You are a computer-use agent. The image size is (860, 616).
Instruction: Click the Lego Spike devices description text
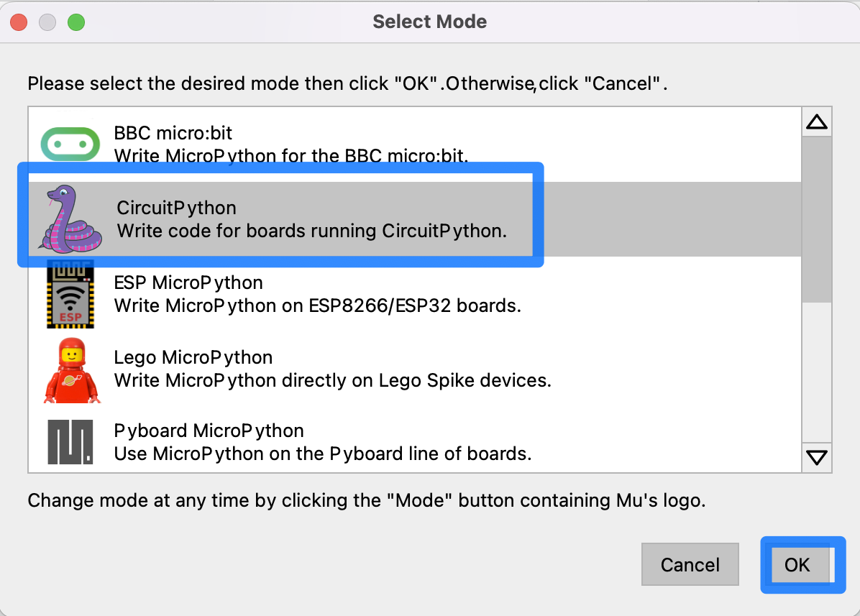pos(332,380)
